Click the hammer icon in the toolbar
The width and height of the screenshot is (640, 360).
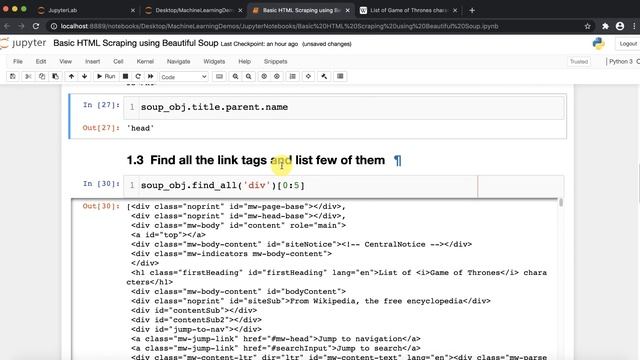(x=324, y=76)
